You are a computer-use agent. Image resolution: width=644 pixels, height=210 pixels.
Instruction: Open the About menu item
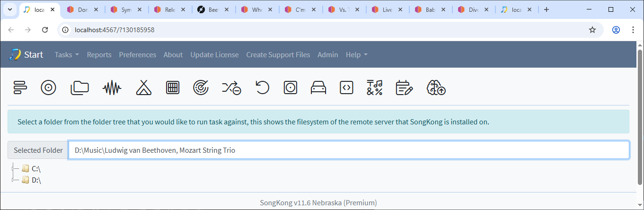173,54
